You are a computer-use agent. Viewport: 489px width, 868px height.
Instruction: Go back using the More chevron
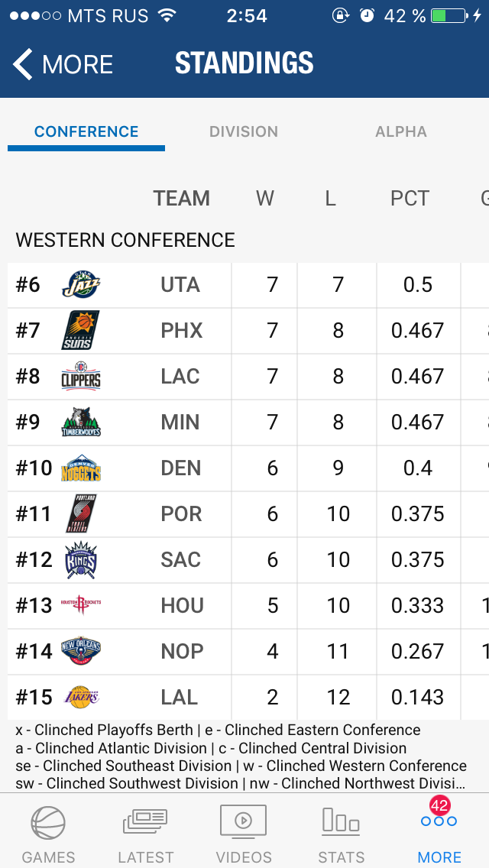tap(63, 64)
